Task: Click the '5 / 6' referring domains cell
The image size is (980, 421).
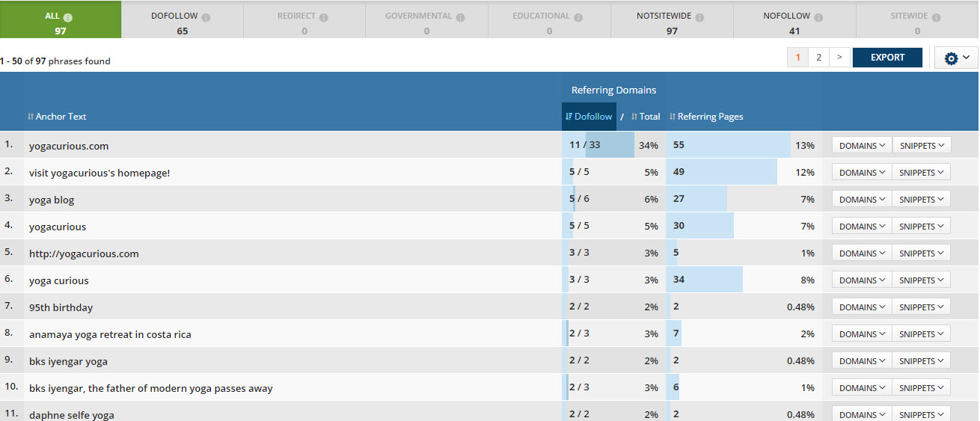Action: click(579, 199)
